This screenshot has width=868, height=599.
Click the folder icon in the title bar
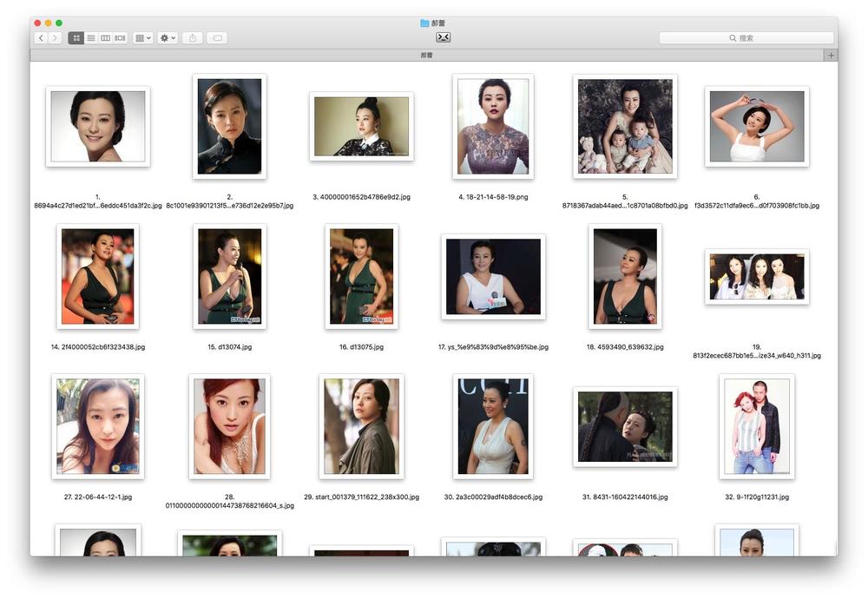[x=424, y=23]
